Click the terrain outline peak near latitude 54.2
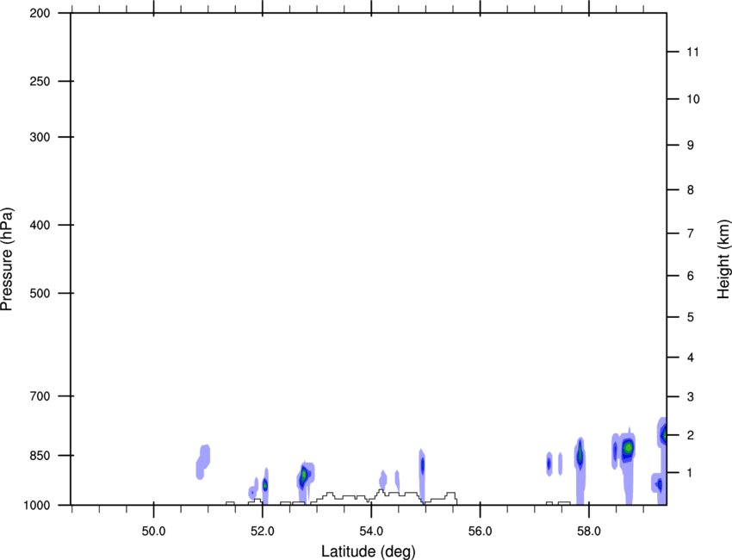Image resolution: width=732 pixels, height=560 pixels. (x=381, y=491)
